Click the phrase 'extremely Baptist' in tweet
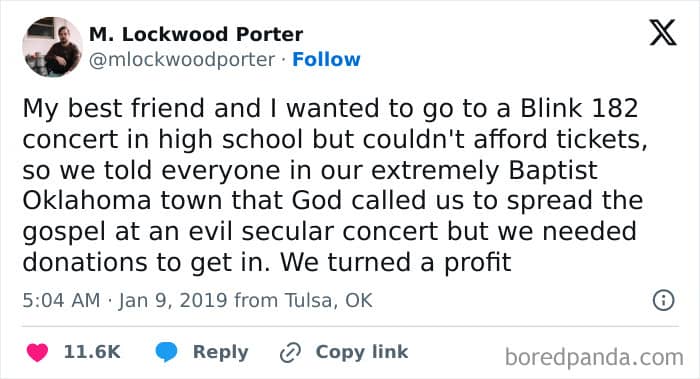700x379 pixels. tap(484, 171)
